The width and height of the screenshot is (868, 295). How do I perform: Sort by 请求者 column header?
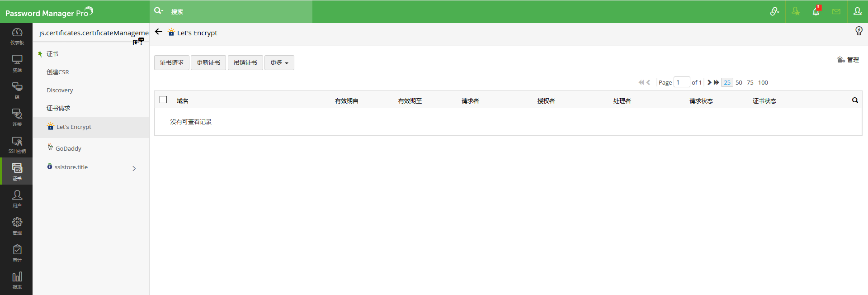pos(470,101)
